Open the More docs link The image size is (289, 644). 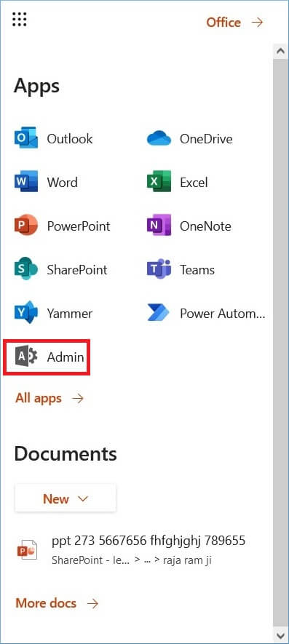(57, 603)
